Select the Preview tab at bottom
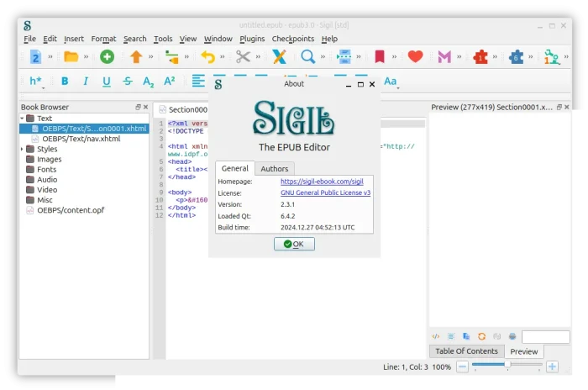588x390 pixels. 524,351
